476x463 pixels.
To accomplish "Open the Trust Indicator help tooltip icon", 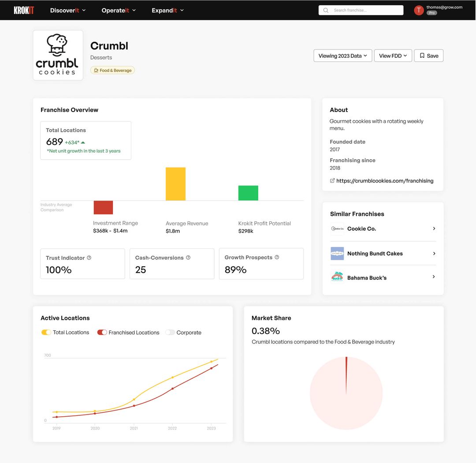I will tap(89, 258).
